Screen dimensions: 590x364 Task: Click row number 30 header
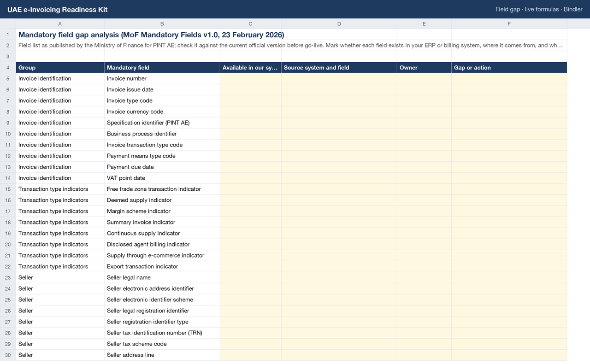(x=8, y=355)
